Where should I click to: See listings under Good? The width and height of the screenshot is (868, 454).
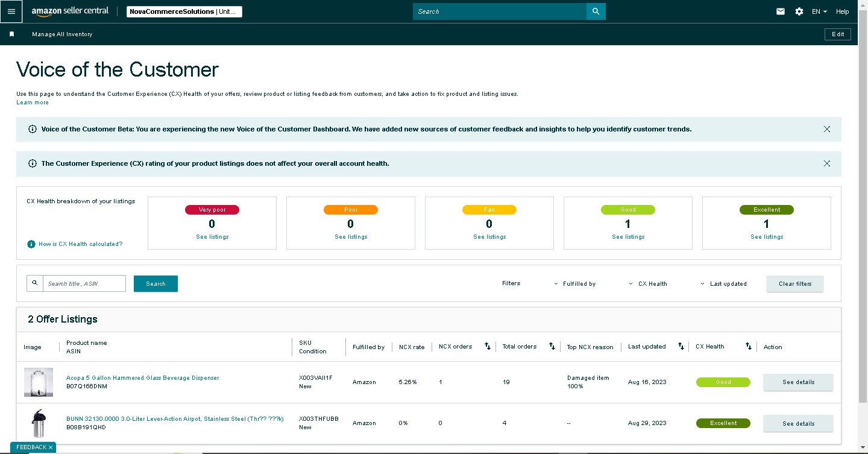628,237
